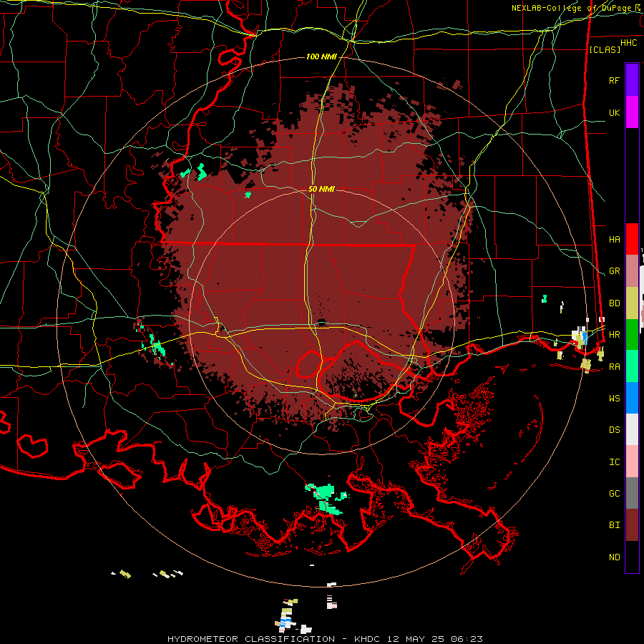This screenshot has width=644, height=644.
Task: Click the IC legend label
Action: 614,462
